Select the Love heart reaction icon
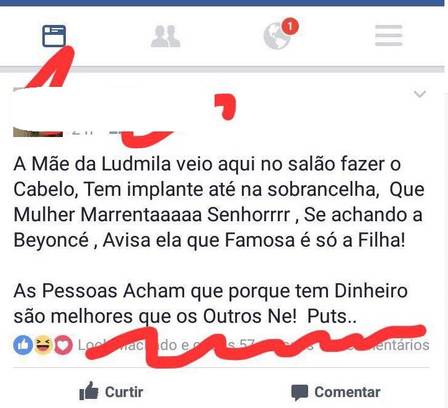 pos(63,345)
